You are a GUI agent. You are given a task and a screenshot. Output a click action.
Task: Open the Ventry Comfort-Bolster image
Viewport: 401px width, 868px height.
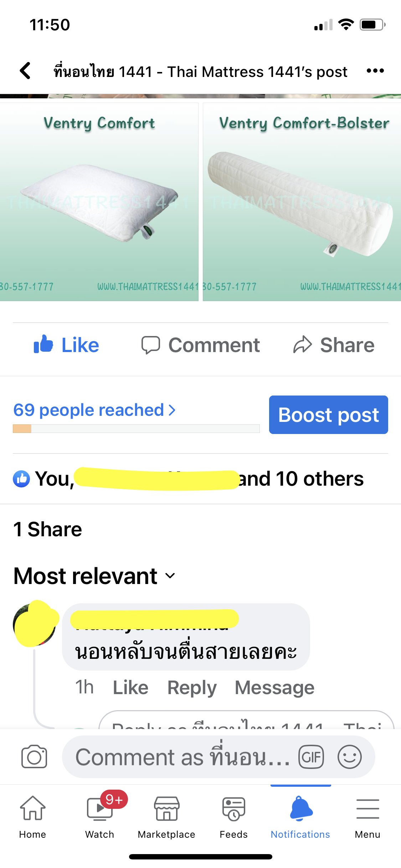point(302,202)
